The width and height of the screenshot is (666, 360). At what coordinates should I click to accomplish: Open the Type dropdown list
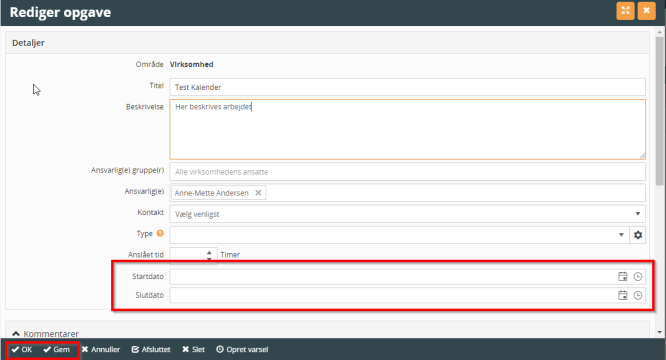(x=621, y=235)
